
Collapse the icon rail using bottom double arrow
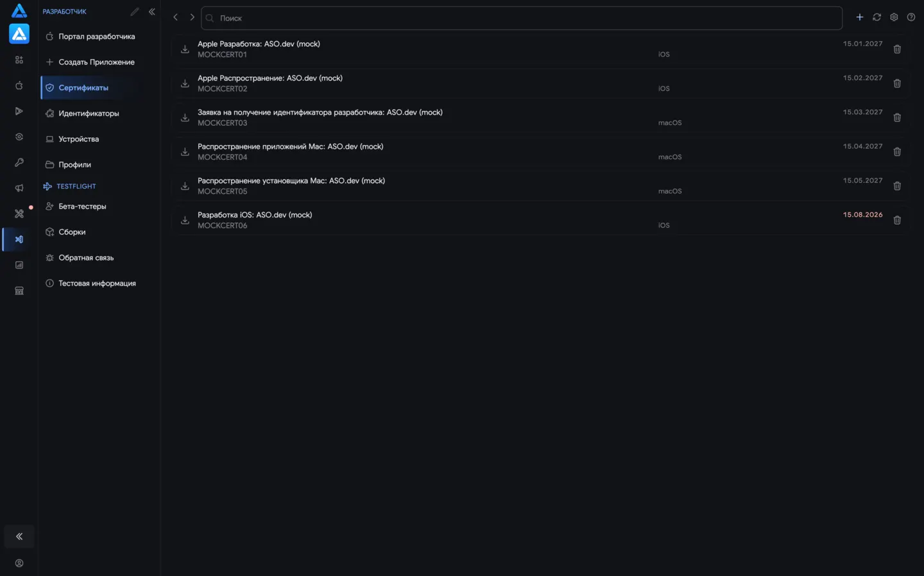19,536
